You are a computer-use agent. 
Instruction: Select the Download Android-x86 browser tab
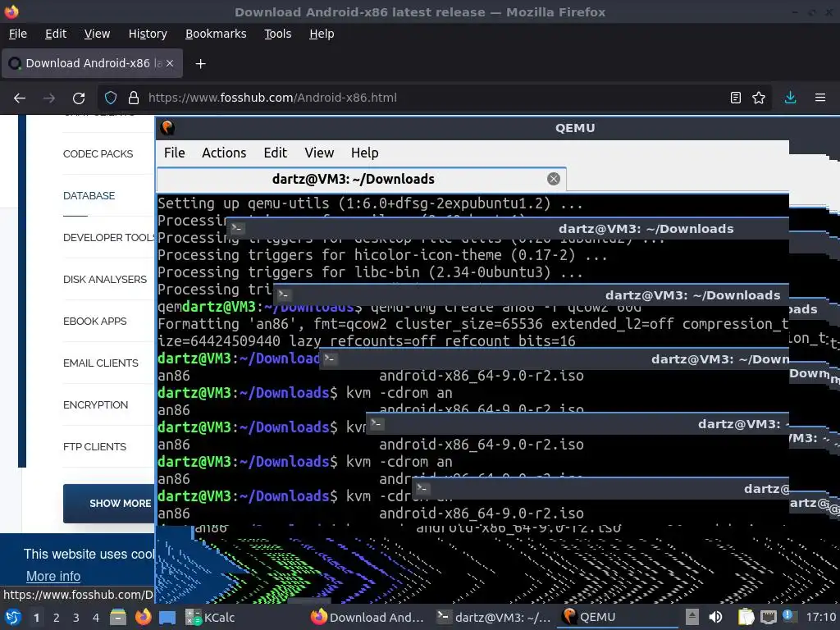[x=92, y=63]
